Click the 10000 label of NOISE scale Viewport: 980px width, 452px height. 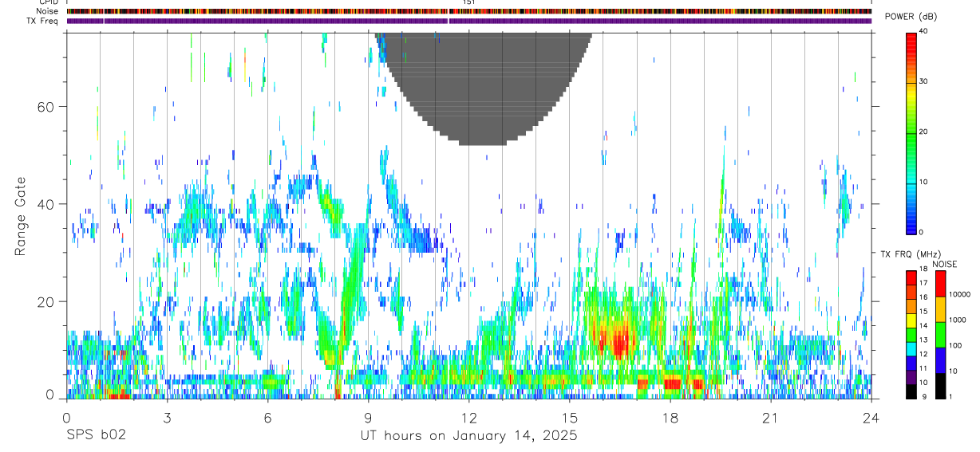959,294
